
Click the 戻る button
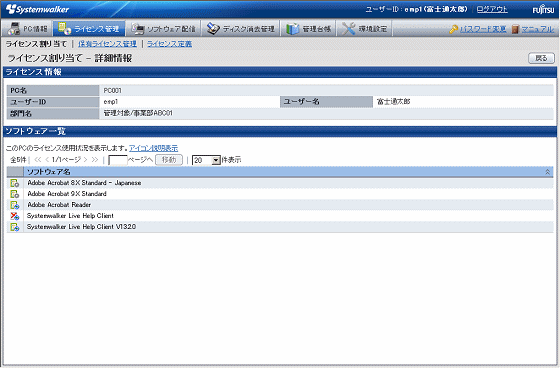(x=541, y=58)
